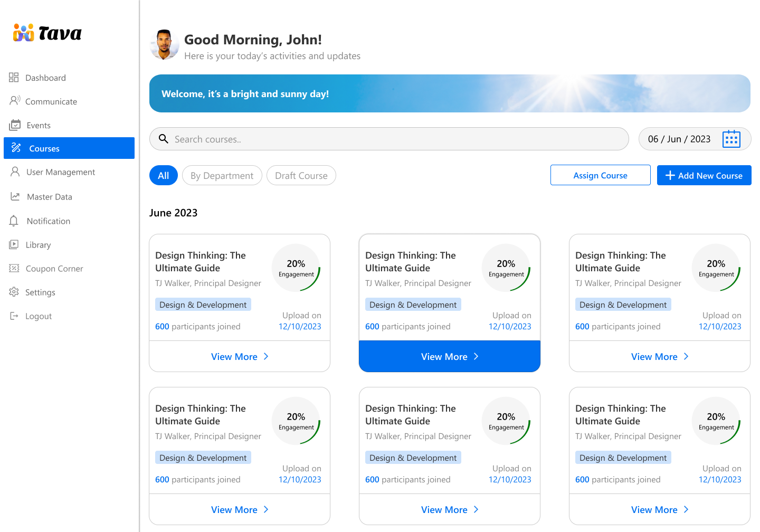
Task: Select the All filter pill
Action: tap(163, 176)
